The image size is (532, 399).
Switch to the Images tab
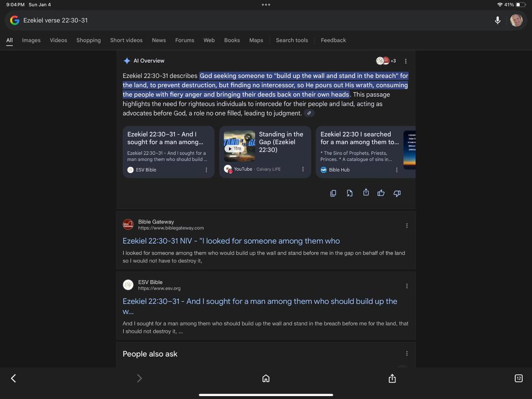31,40
